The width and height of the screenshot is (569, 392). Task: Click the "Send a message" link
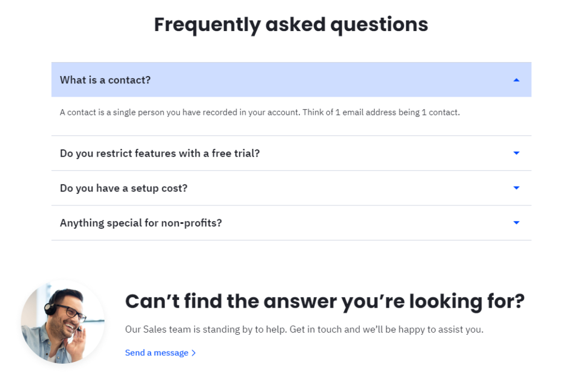click(x=157, y=353)
